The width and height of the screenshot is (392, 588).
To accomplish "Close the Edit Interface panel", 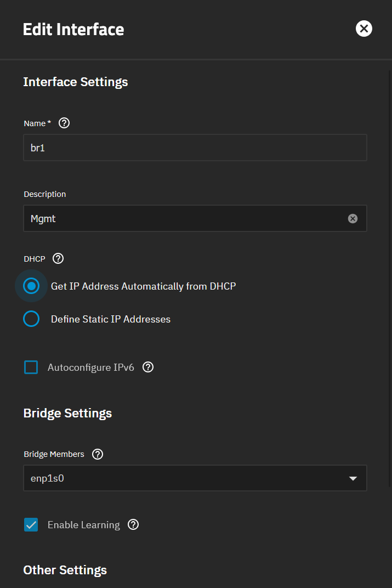I will [363, 29].
